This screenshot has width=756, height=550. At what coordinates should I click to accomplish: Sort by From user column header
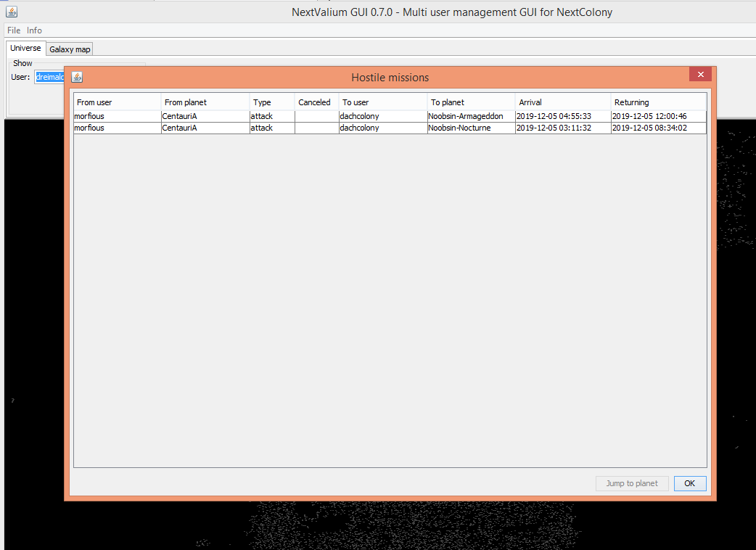(117, 102)
